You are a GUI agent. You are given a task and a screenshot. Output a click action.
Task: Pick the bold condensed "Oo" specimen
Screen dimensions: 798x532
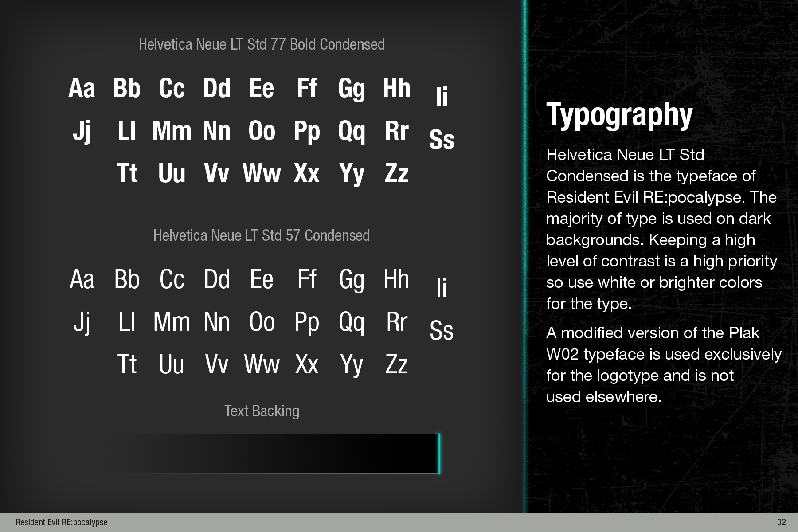pos(262,130)
